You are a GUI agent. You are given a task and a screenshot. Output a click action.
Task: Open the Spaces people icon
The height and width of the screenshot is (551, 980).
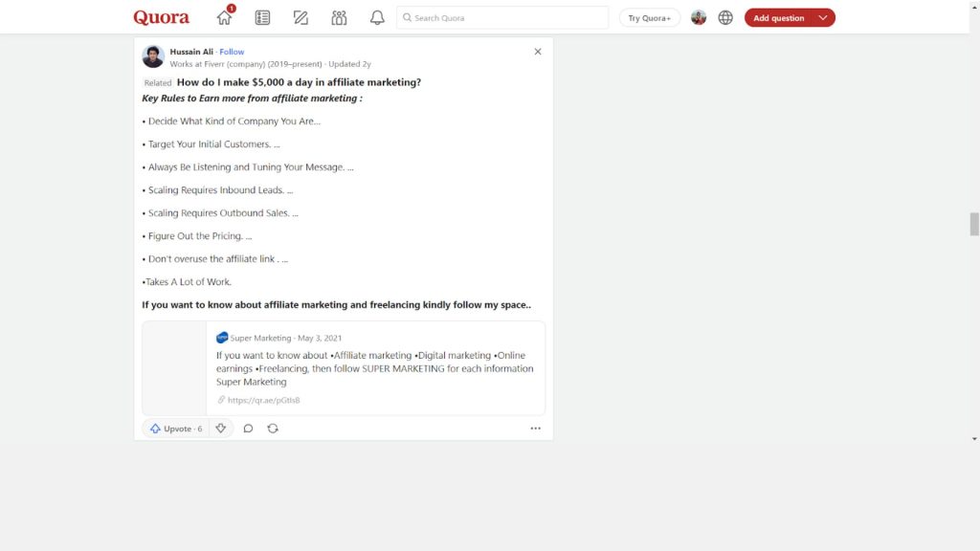pyautogui.click(x=339, y=17)
